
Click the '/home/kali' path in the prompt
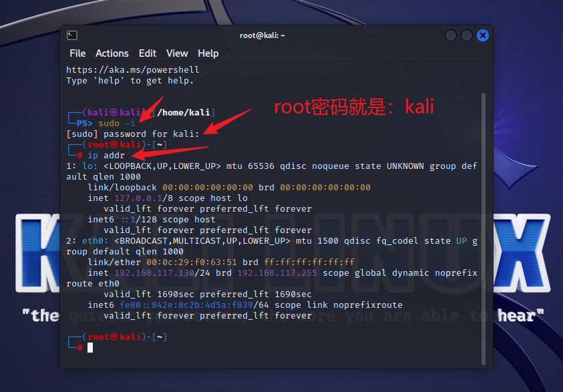(x=183, y=113)
